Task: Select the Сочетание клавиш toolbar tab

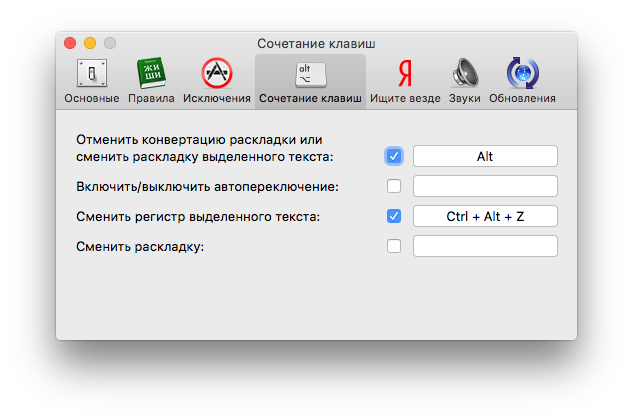Action: pos(310,81)
